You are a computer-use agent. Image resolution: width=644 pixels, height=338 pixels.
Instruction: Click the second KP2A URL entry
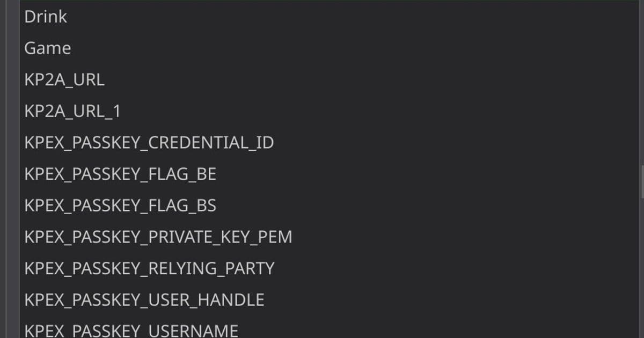[x=71, y=111]
